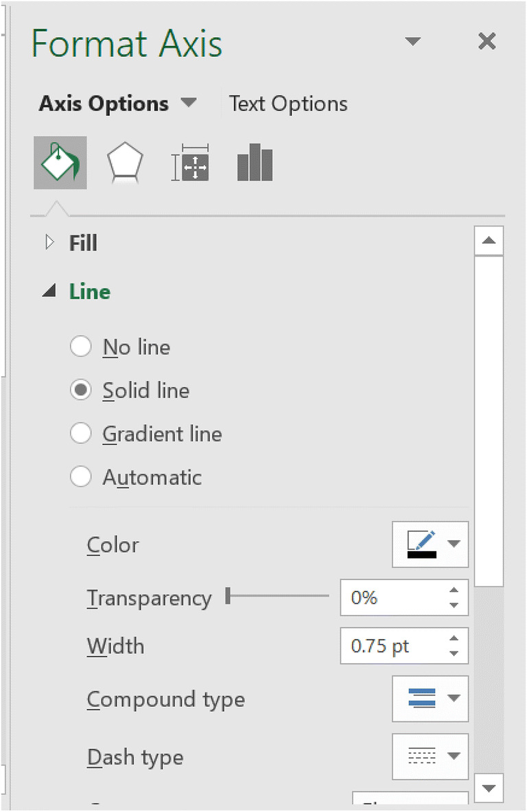This screenshot has width=527, height=812.
Task: Click inside the Width 0.75 pt field
Action: pos(391,646)
